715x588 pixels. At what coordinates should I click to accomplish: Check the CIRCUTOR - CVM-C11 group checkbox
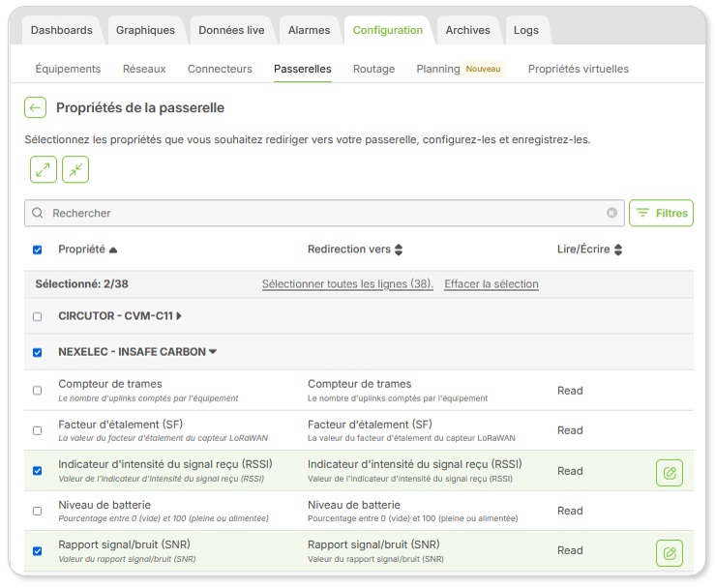tap(38, 316)
